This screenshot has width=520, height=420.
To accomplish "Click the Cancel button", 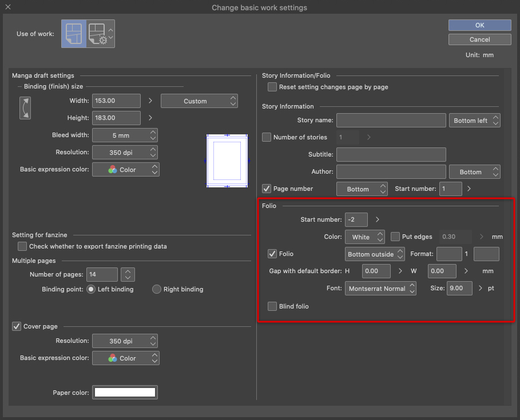I will pos(479,39).
